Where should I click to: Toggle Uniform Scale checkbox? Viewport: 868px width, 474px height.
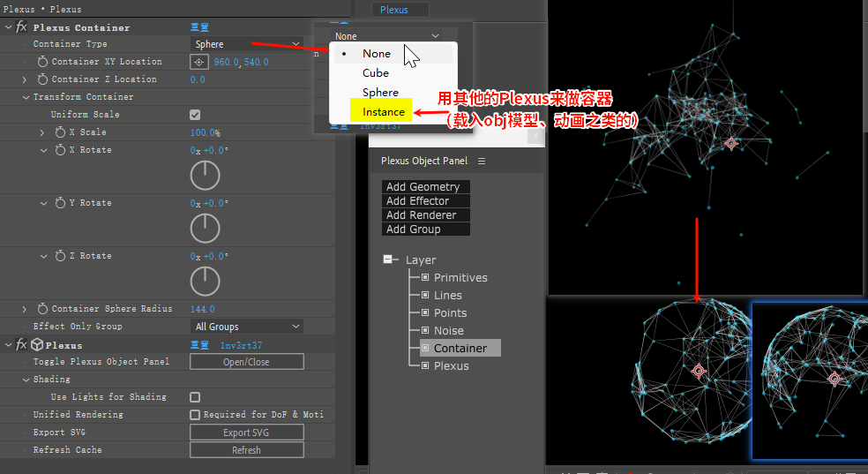pos(195,115)
